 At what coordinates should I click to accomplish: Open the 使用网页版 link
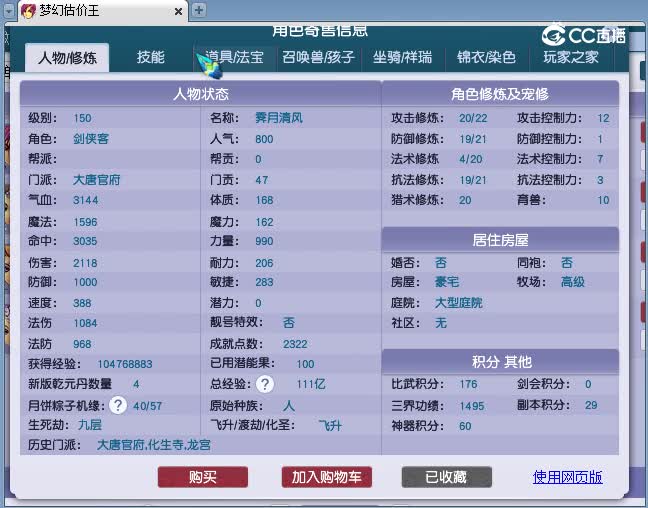tap(567, 477)
